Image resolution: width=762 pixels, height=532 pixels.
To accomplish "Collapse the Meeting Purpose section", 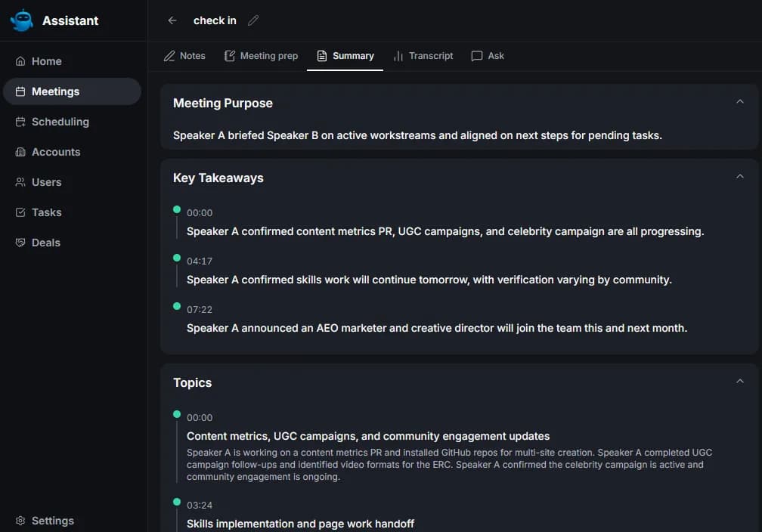I will (x=739, y=101).
